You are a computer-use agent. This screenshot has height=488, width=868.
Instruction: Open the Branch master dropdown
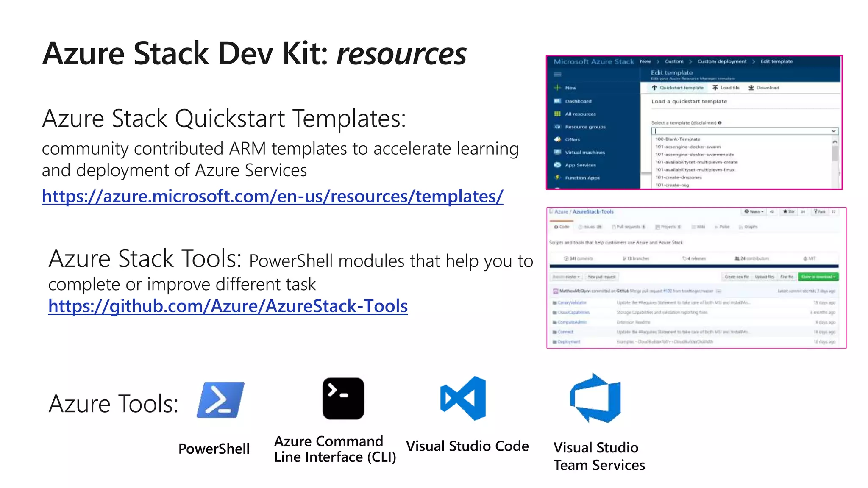pos(566,277)
